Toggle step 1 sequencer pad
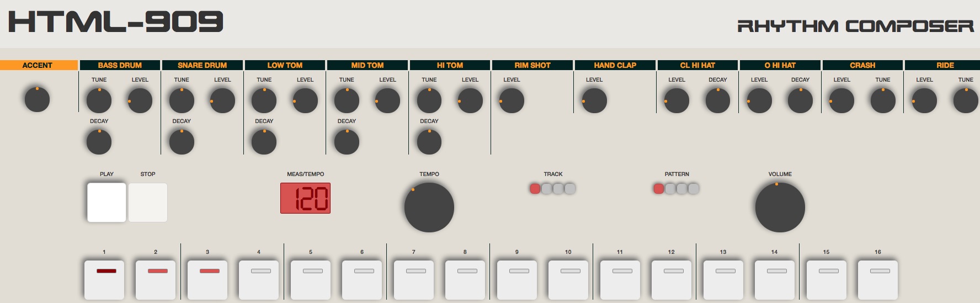This screenshot has height=303, width=980. point(104,280)
